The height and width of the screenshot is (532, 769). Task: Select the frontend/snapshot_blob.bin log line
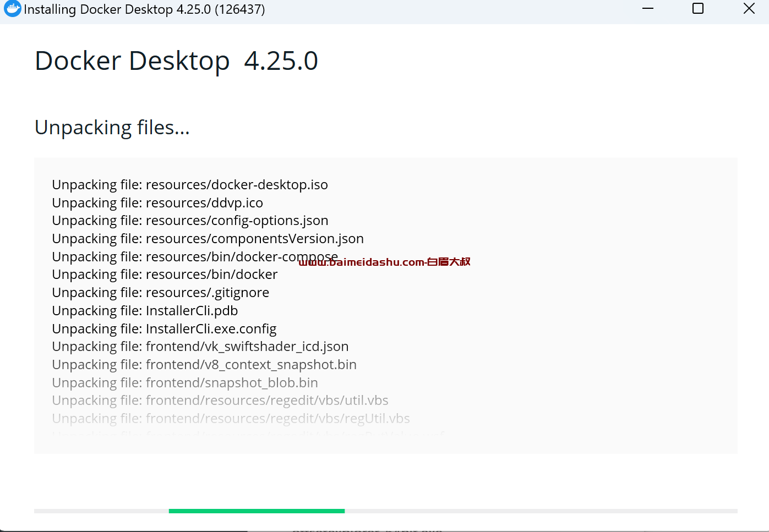[185, 383]
